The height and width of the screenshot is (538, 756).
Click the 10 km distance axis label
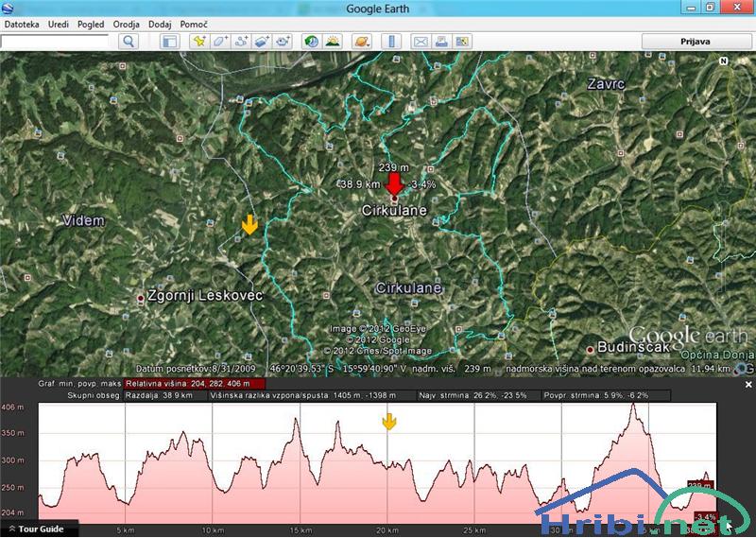[x=213, y=530]
